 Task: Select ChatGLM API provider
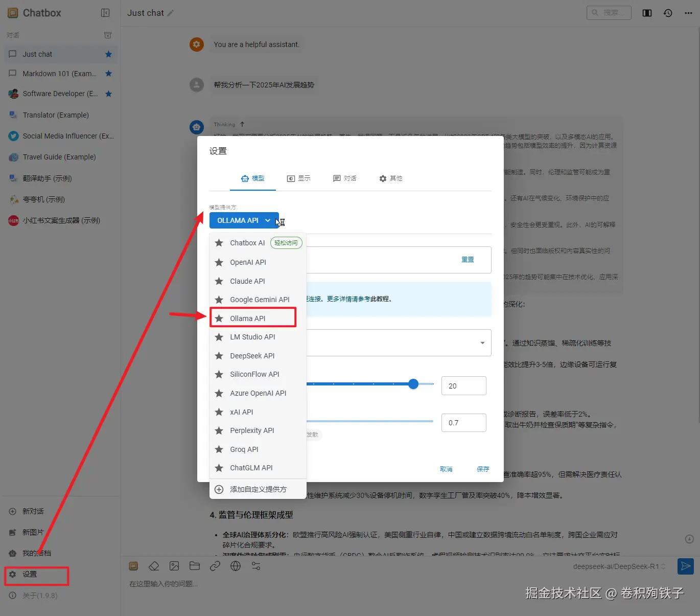pyautogui.click(x=258, y=468)
